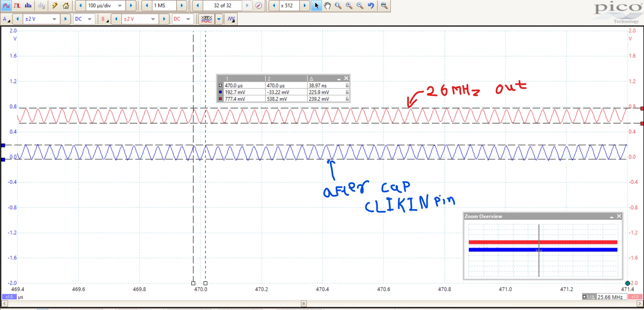This screenshot has width=644, height=310.
Task: Select the zoom window magnifier tool
Action: click(x=338, y=6)
